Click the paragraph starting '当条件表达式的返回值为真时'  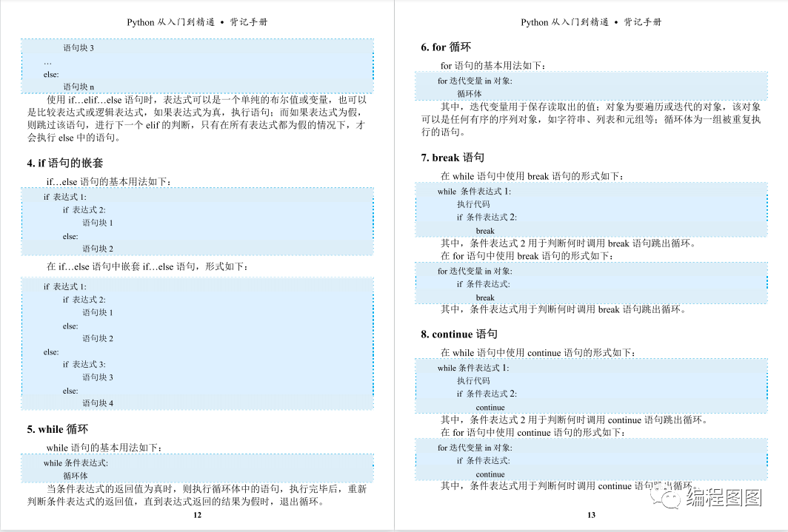tap(197, 495)
